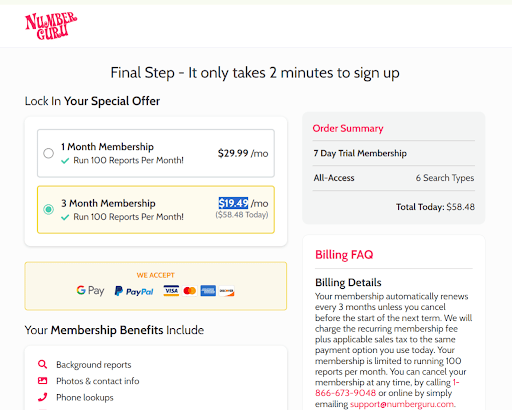Open the support@numberguru.com email link
Image resolution: width=512 pixels, height=410 pixels.
tap(402, 404)
